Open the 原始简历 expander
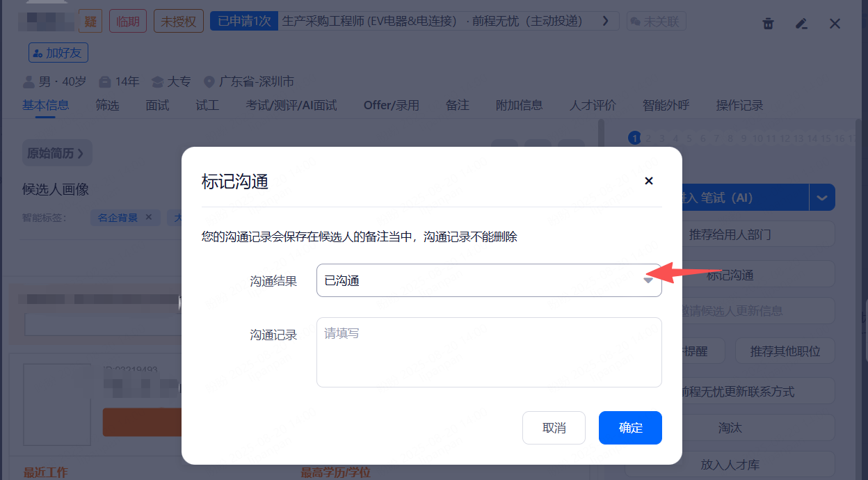868x480 pixels. tap(56, 153)
